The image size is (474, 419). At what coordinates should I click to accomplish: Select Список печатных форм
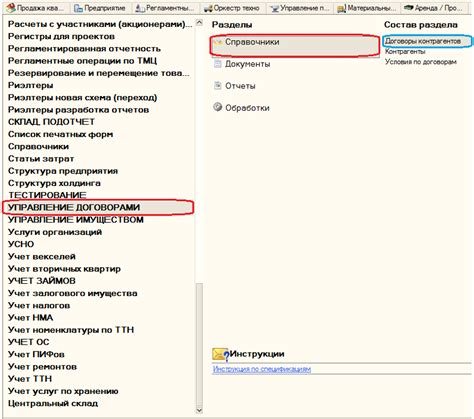coord(60,134)
